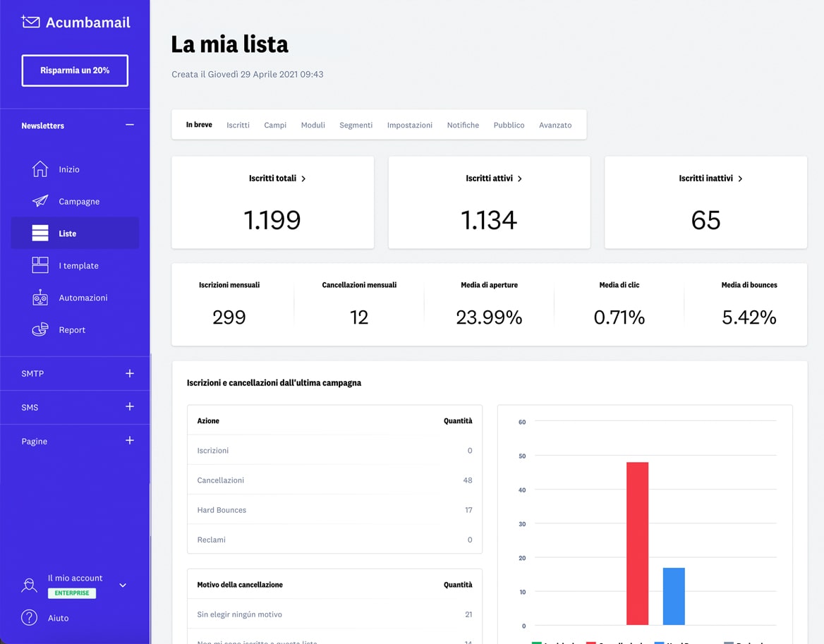The height and width of the screenshot is (644, 824).
Task: Click the user icon next to Il mio account
Action: click(x=29, y=585)
